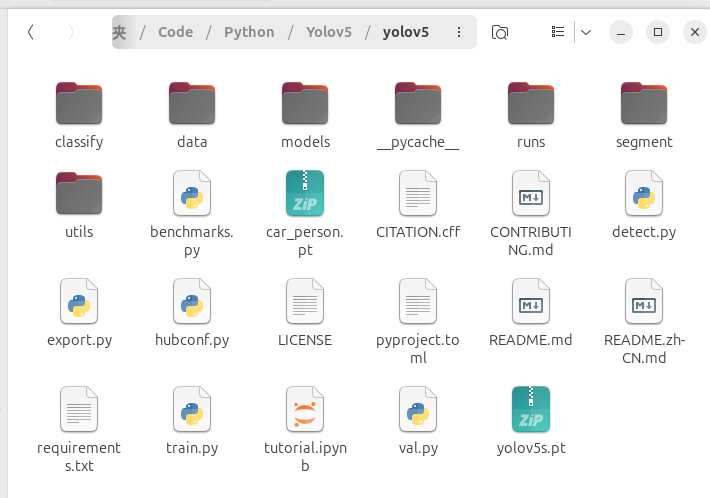Select the CITATION.cff file icon
Viewport: 710px width, 498px height.
point(418,193)
